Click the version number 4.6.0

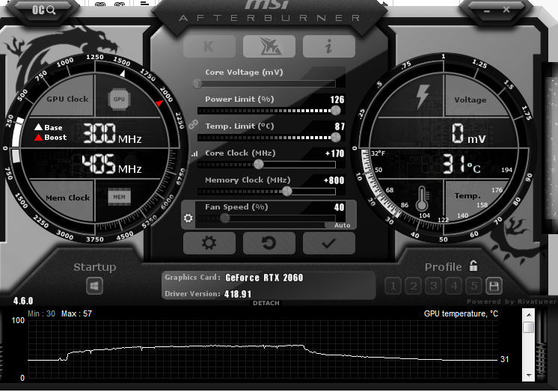coord(23,301)
